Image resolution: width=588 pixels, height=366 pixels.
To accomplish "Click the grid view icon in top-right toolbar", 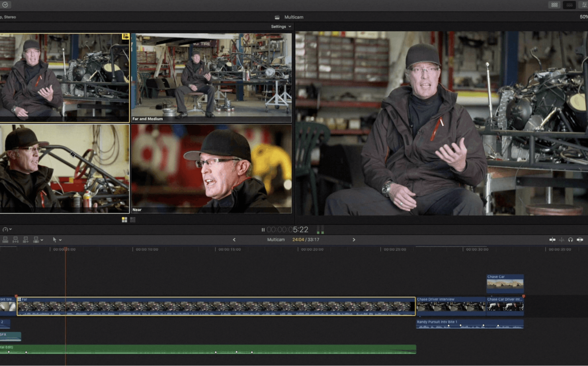I will click(555, 5).
